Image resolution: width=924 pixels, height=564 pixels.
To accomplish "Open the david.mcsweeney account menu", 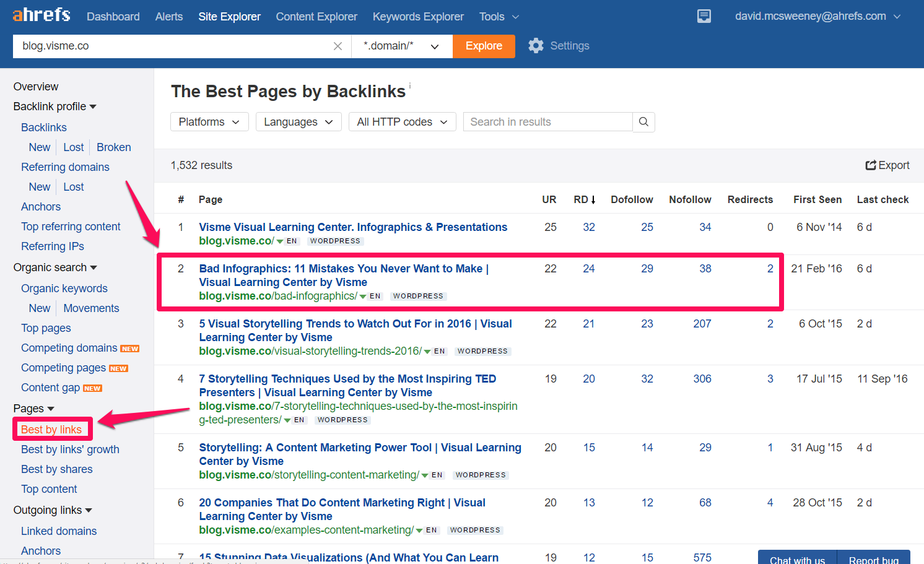I will click(817, 16).
